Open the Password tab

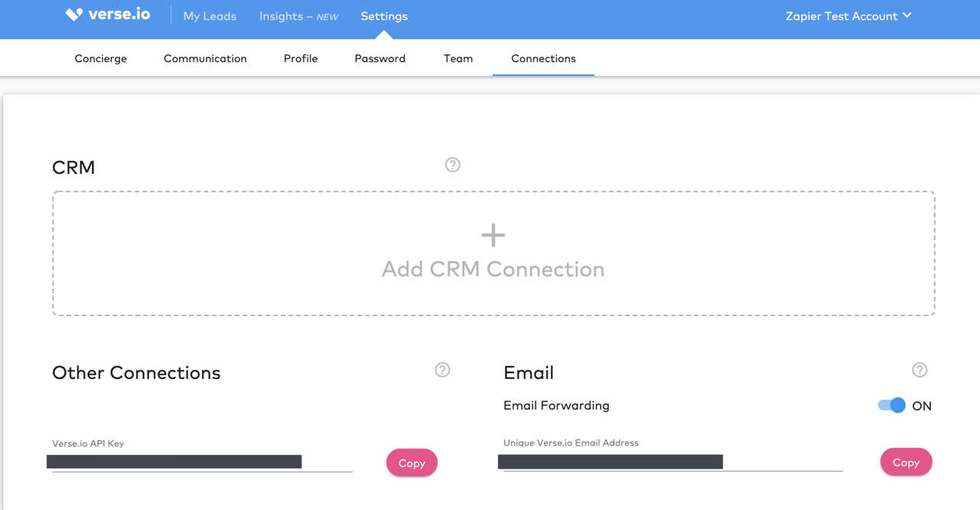coord(380,58)
